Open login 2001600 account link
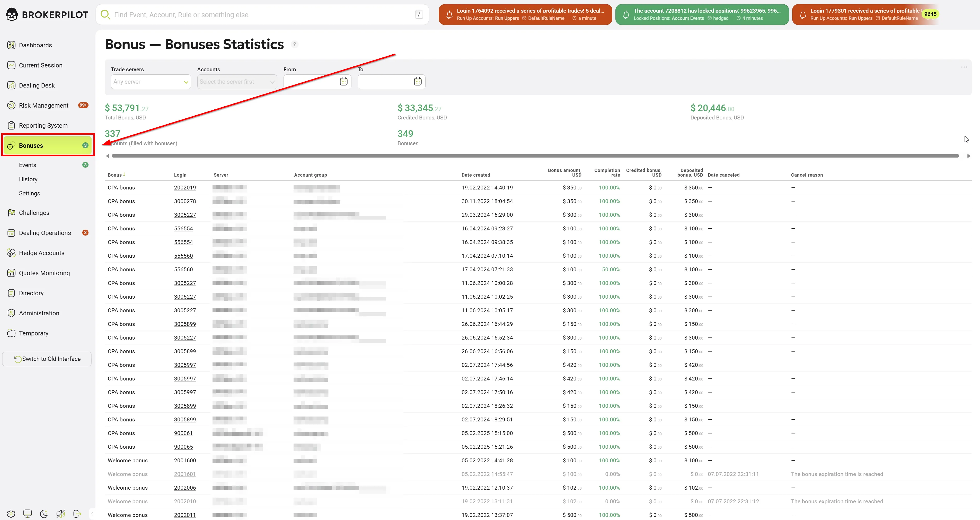 click(185, 461)
